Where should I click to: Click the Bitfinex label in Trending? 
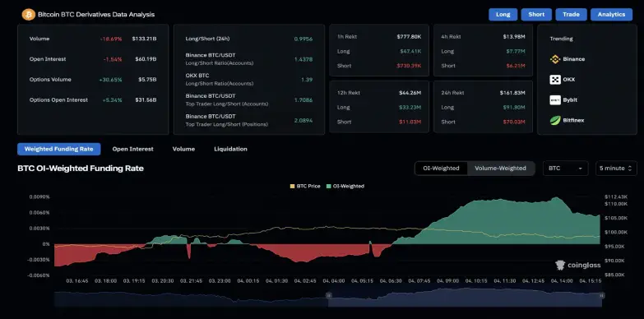click(573, 121)
